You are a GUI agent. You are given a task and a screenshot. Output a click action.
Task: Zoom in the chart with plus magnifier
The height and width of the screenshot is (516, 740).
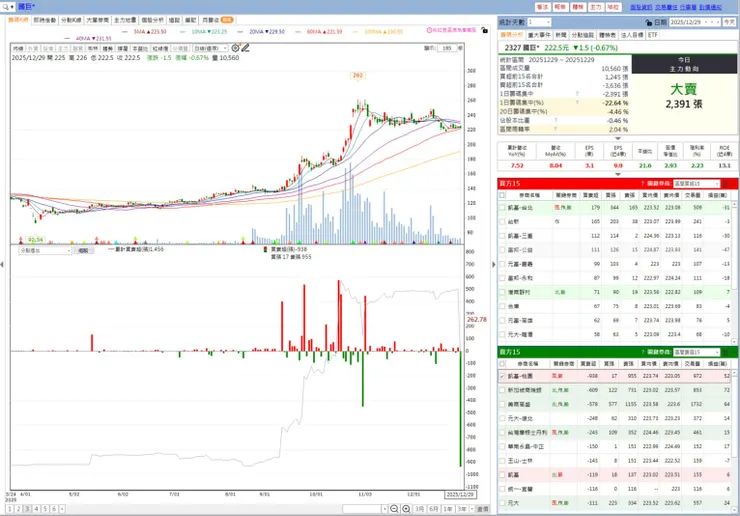[x=406, y=508]
